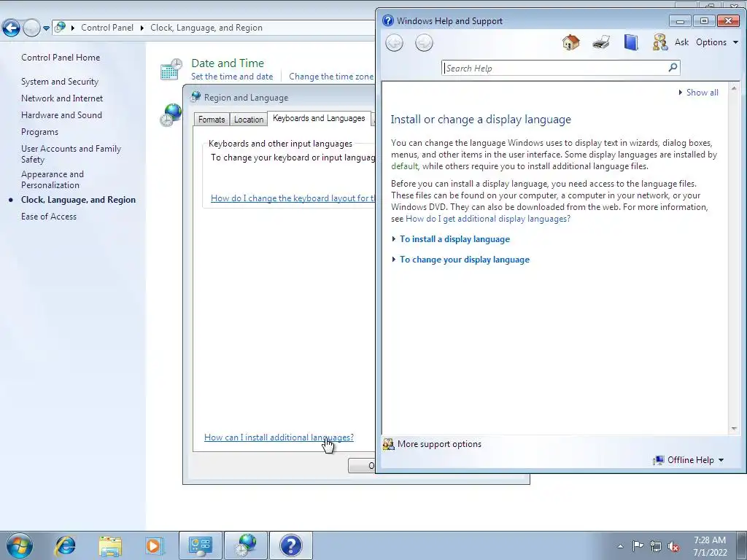Click the search magnifier in Help
This screenshot has width=747, height=560.
point(673,68)
